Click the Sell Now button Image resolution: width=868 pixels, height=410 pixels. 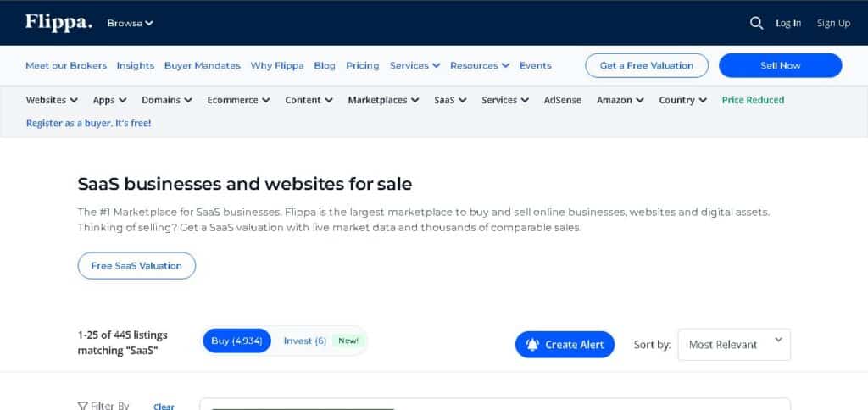point(781,65)
